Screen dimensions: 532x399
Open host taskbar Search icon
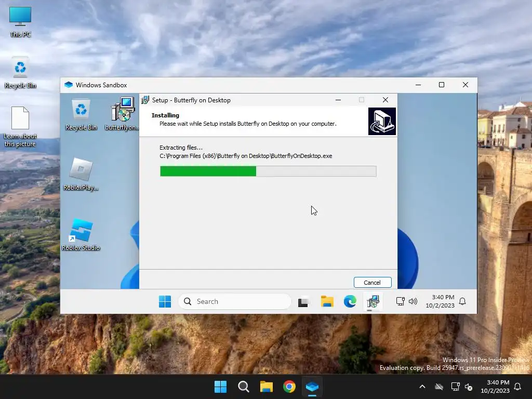pos(243,387)
